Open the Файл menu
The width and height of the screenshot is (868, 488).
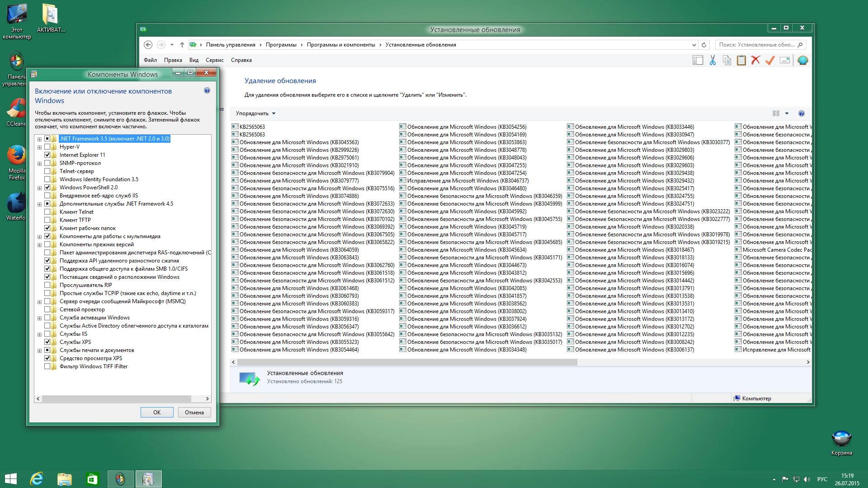[x=150, y=60]
